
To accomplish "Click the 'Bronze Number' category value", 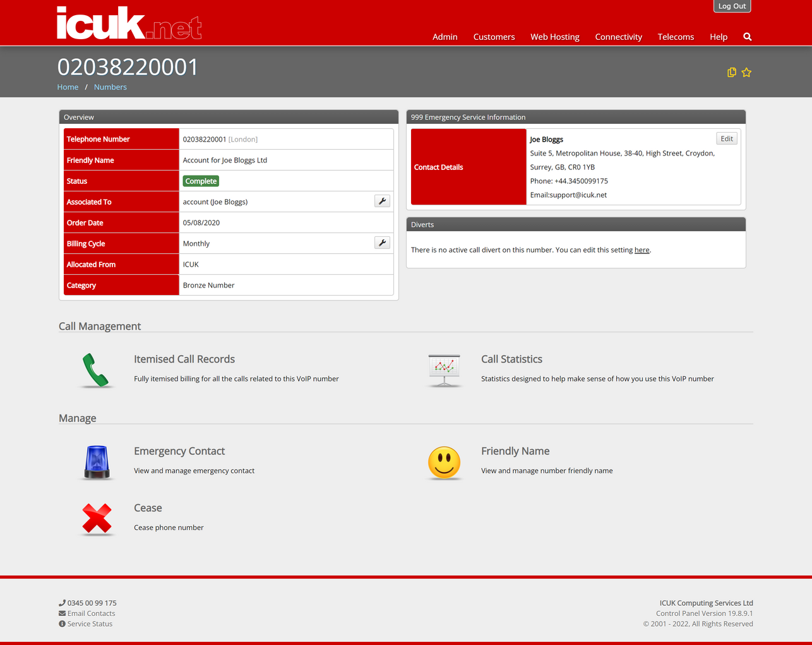I will [208, 286].
